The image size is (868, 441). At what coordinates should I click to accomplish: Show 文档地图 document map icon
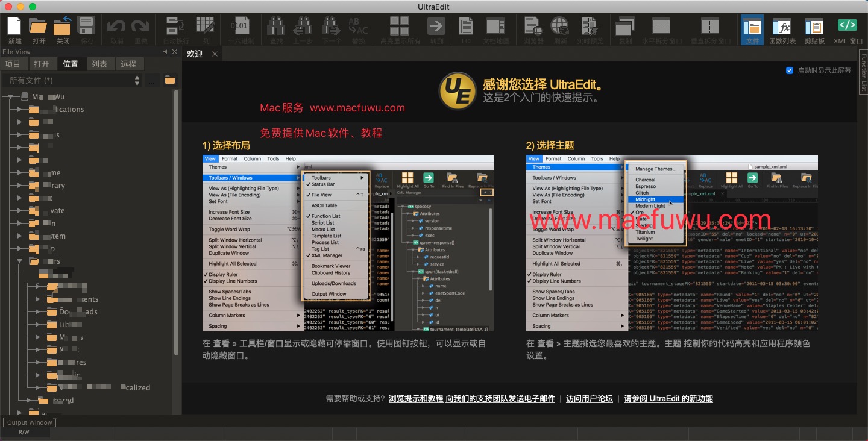point(496,30)
